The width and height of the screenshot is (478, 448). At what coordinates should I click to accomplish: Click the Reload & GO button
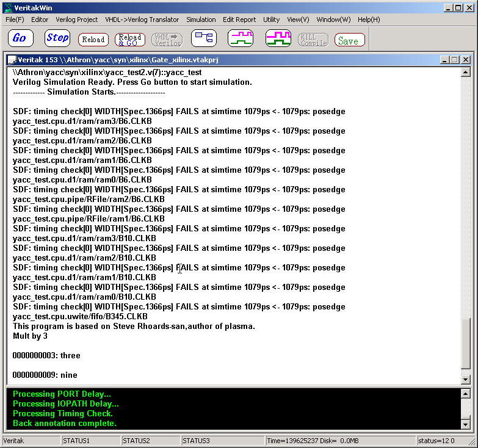(x=130, y=40)
